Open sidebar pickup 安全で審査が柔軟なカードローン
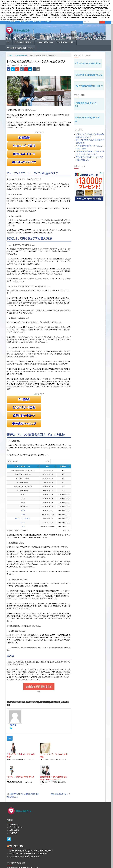This screenshot has width=113, height=868. tap(89, 86)
